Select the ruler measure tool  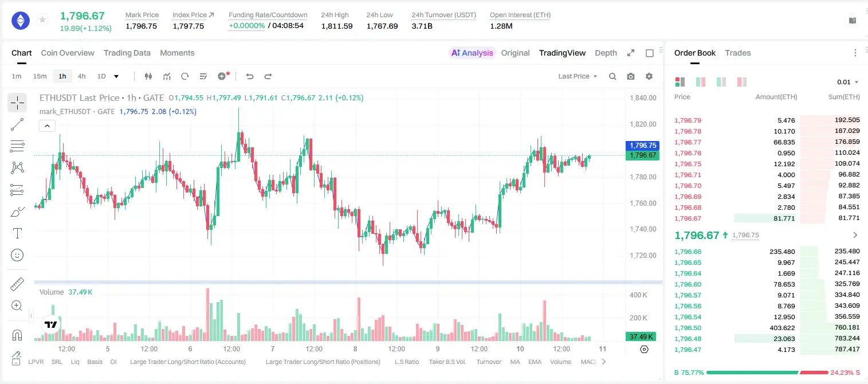[x=17, y=284]
